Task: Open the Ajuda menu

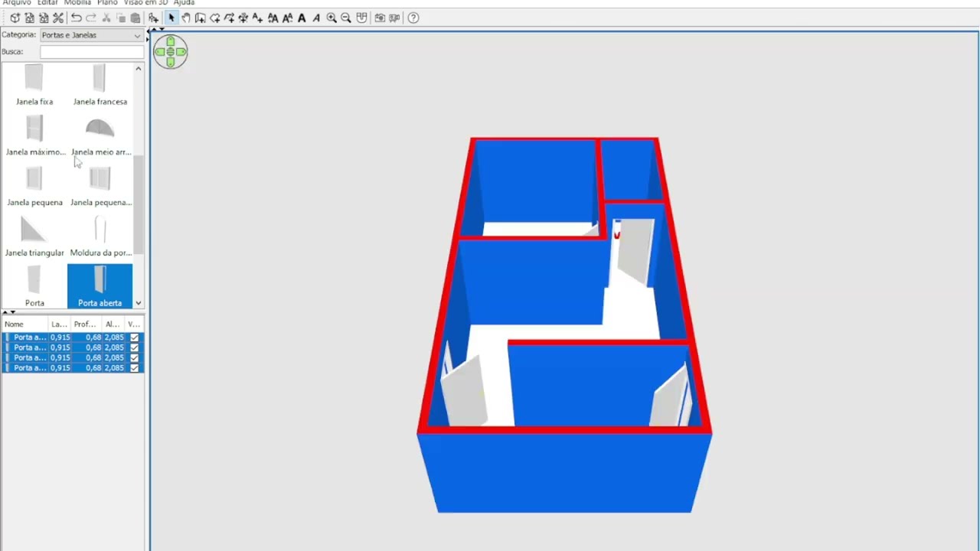Action: [184, 3]
